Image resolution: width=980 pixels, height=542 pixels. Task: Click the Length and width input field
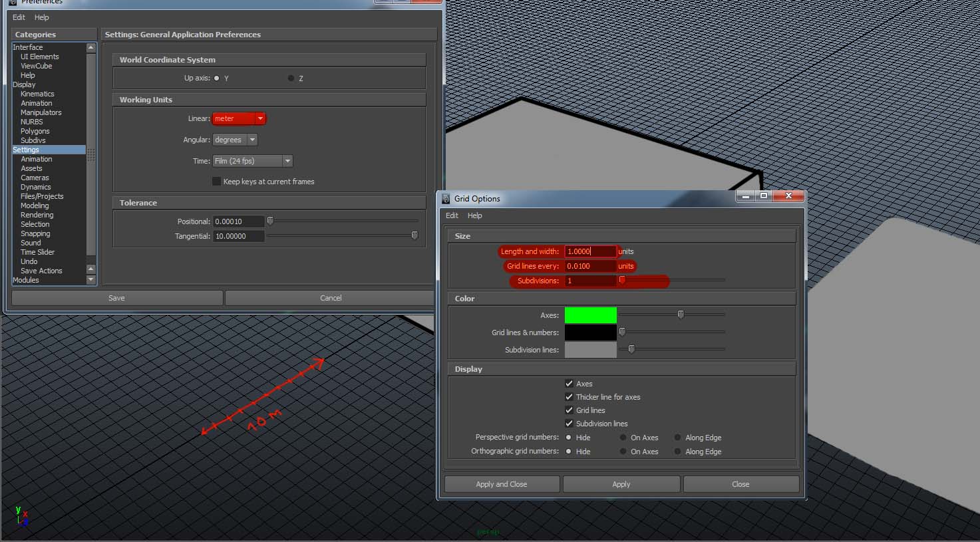coord(591,251)
